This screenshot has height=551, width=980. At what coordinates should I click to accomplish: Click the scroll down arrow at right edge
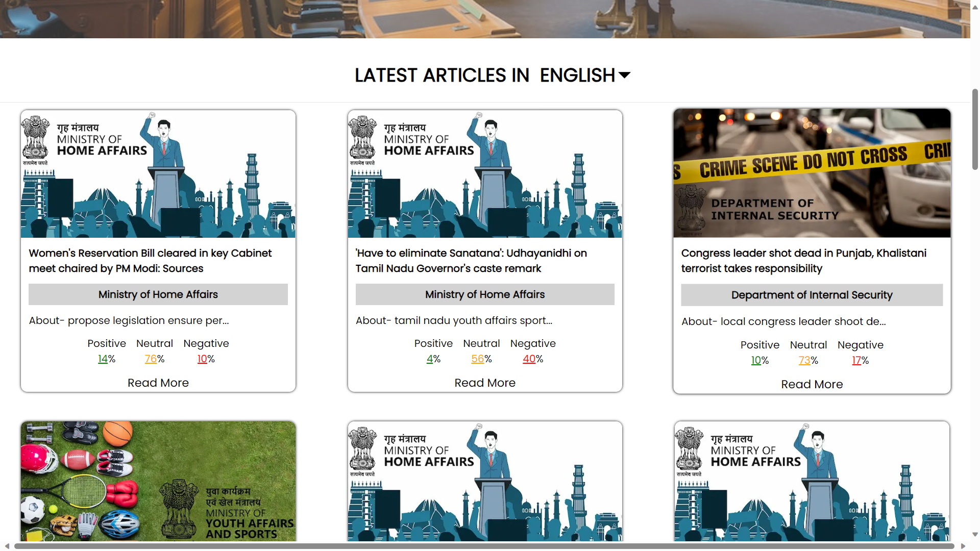[x=975, y=535]
